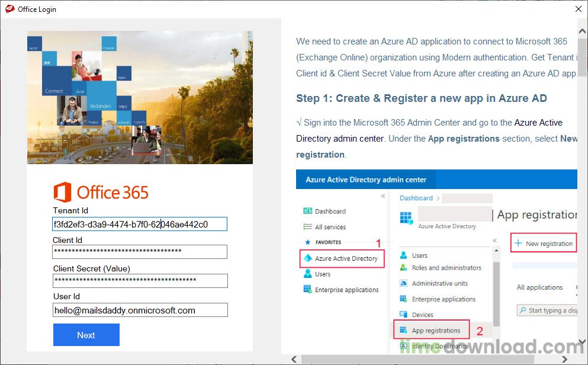The height and width of the screenshot is (365, 588).
Task: Click the Dashboard breadcrumb link
Action: click(x=416, y=198)
